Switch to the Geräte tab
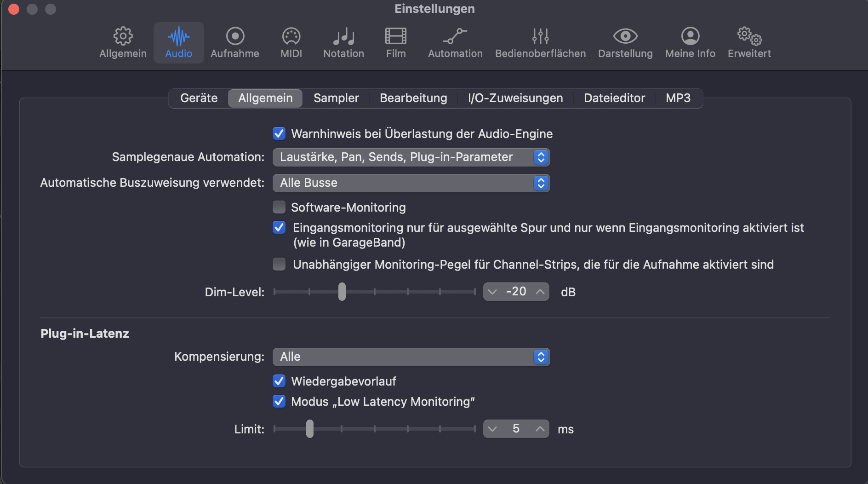The width and height of the screenshot is (868, 484). 199,98
